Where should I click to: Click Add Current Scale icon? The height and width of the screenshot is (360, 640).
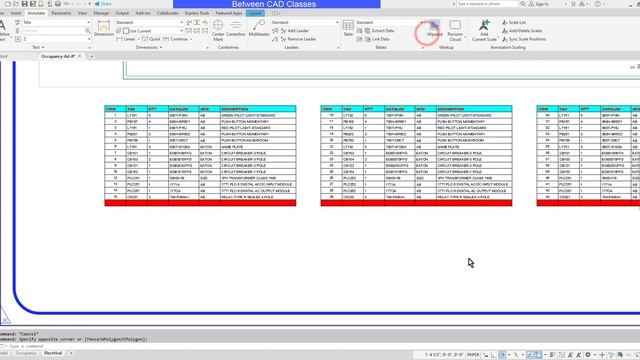[484, 30]
